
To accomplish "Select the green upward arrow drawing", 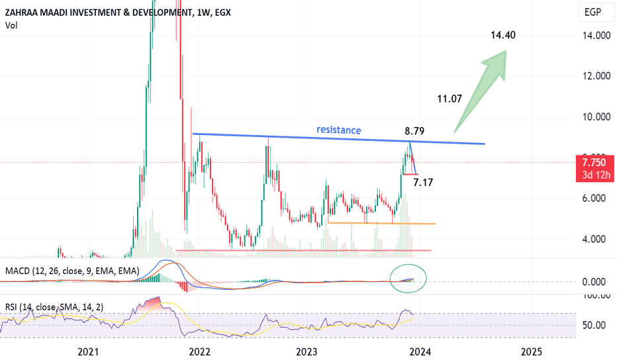I will (482, 90).
